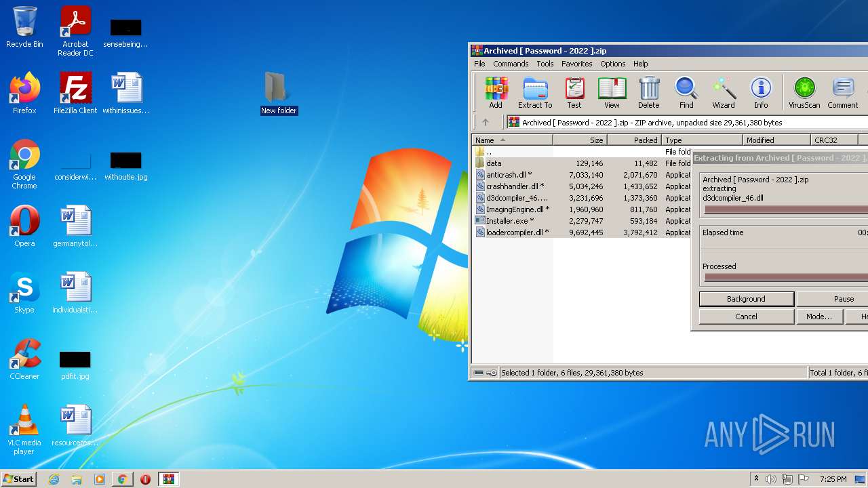Select the withinissues Word document icon
The image size is (868, 488).
[x=126, y=94]
